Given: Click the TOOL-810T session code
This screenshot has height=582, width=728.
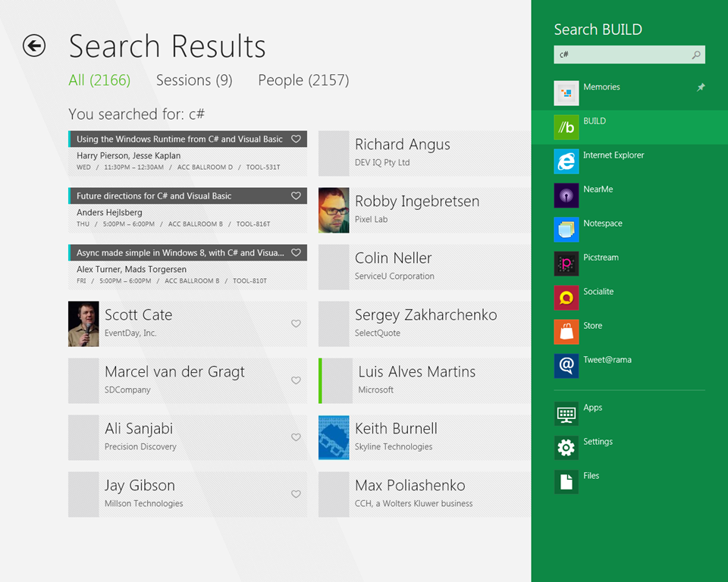Looking at the screenshot, I should (x=249, y=281).
